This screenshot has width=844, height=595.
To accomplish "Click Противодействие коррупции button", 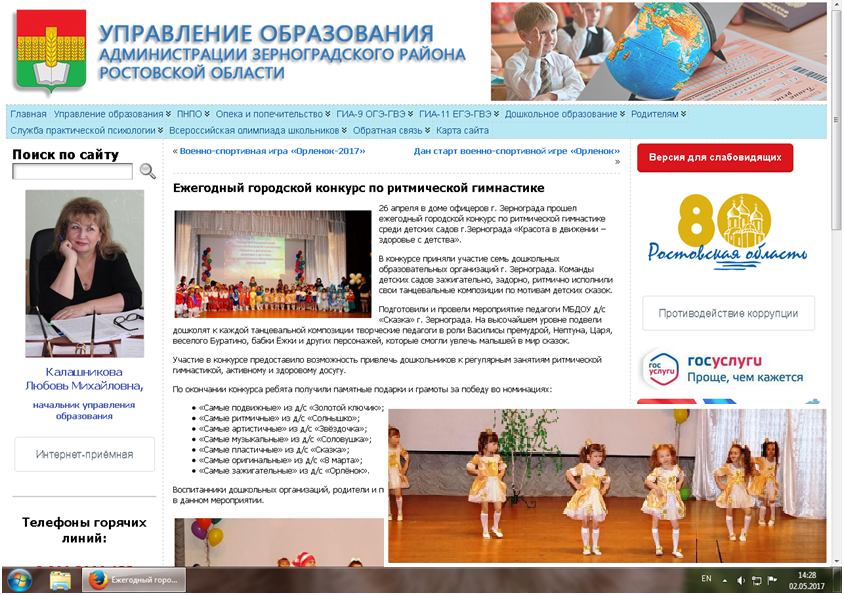I will [728, 313].
